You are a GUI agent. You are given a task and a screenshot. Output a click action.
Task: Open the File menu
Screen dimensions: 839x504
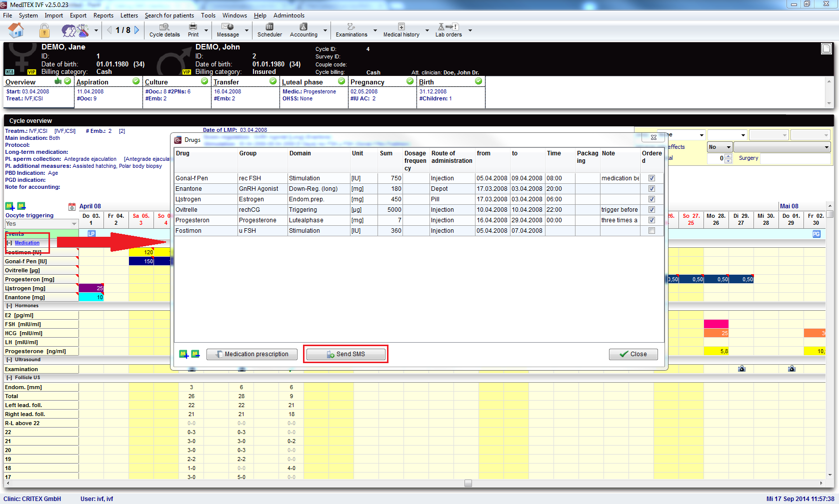pos(7,15)
